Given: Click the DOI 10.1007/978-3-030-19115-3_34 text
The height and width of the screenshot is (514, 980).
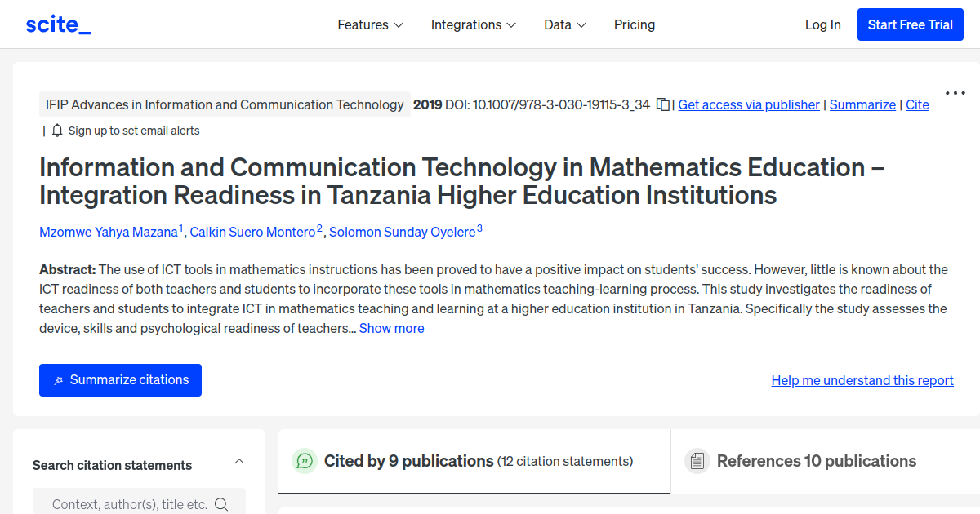Looking at the screenshot, I should (547, 104).
